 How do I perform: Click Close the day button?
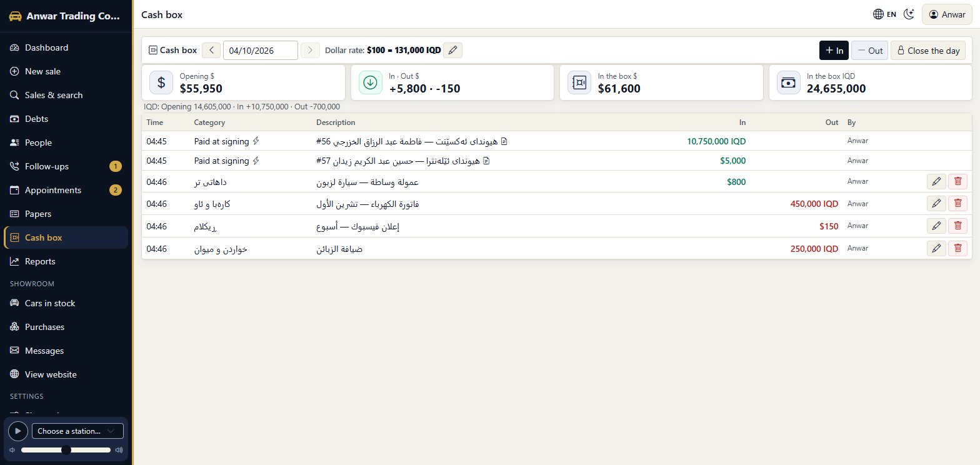pyautogui.click(x=928, y=51)
